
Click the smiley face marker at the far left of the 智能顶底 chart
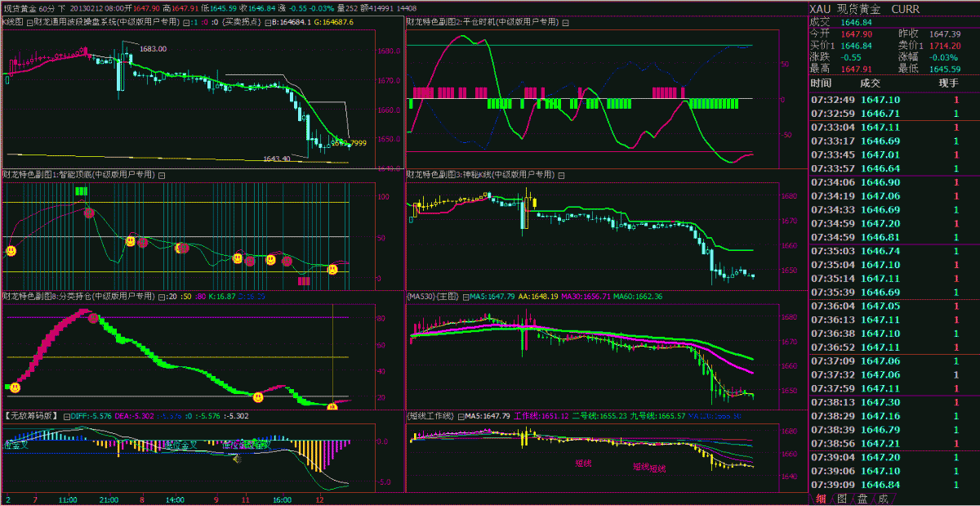(11, 251)
